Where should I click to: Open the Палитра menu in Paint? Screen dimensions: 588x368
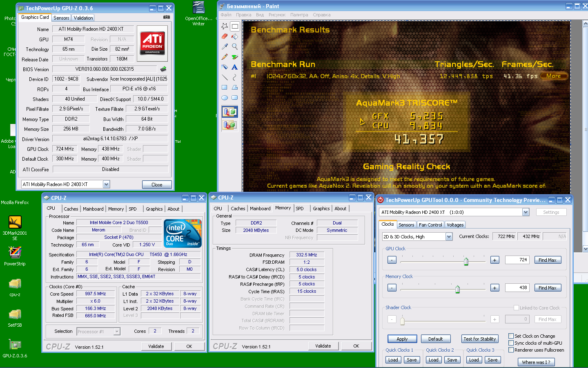pos(299,15)
